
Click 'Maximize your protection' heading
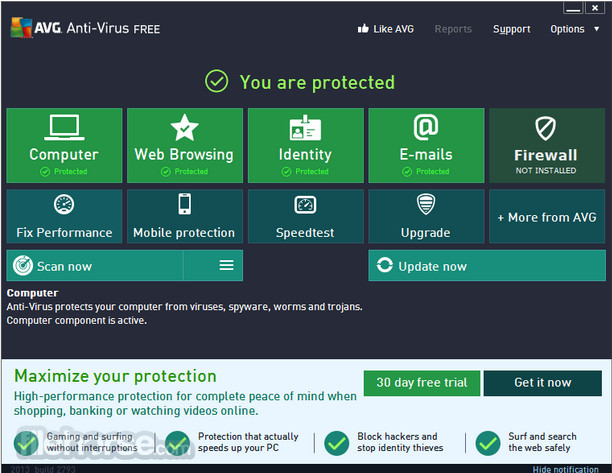pos(115,376)
